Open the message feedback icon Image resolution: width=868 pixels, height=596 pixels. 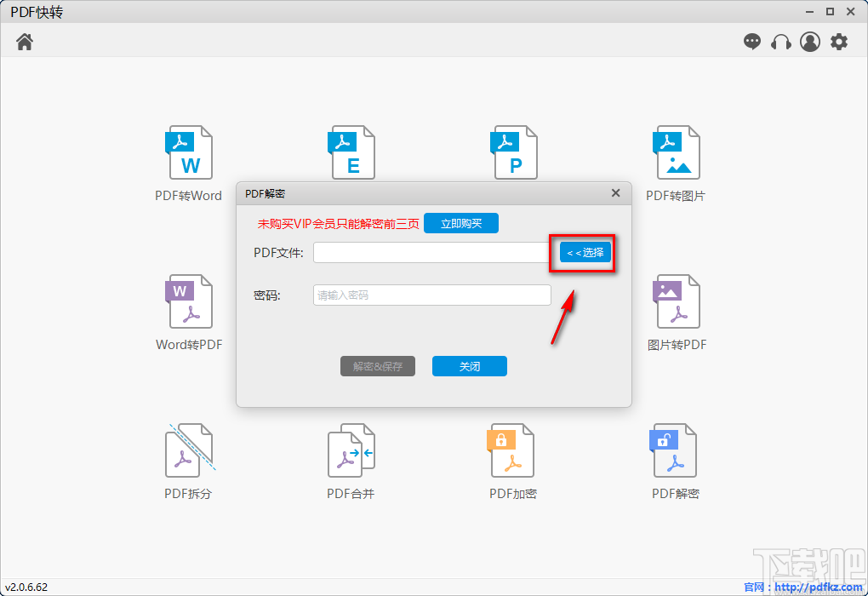point(752,41)
